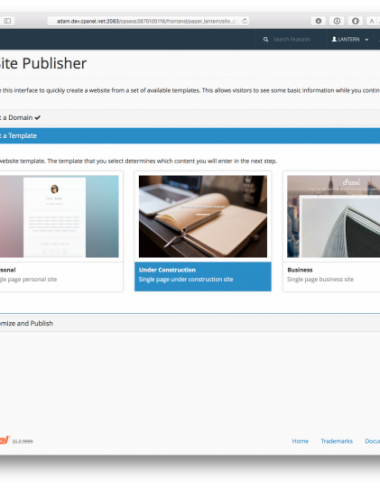Image resolution: width=380 pixels, height=488 pixels.
Task: Expand the Customize and Publish section
Action: [x=190, y=323]
